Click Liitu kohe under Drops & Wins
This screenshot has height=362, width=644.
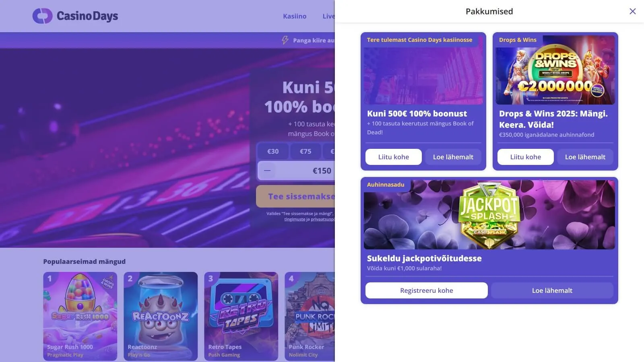(526, 157)
